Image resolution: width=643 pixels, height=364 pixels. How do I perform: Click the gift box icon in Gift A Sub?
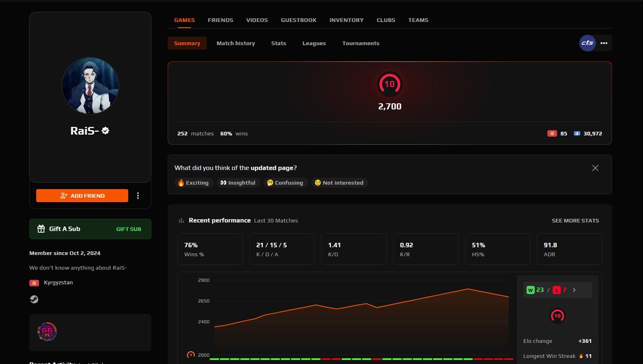pos(41,229)
